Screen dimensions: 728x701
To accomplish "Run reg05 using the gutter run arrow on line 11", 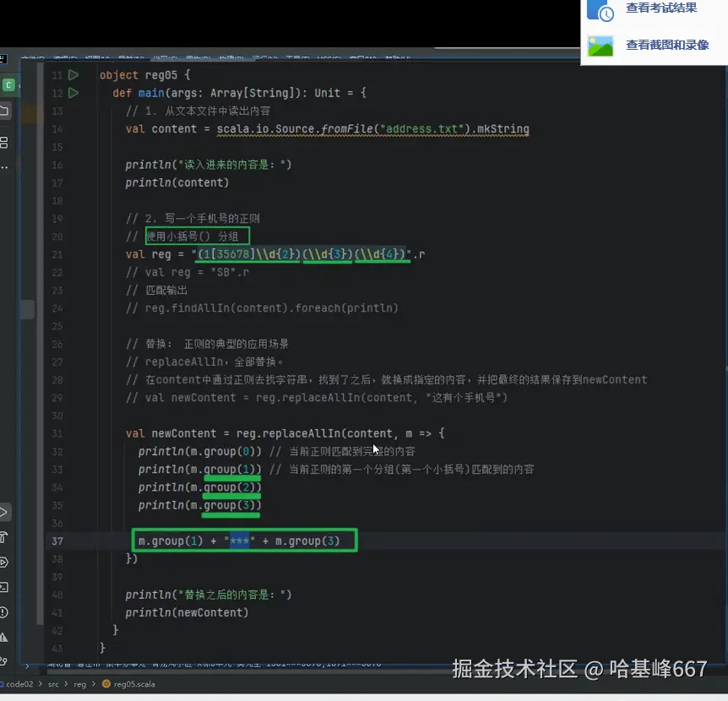I will pyautogui.click(x=73, y=74).
